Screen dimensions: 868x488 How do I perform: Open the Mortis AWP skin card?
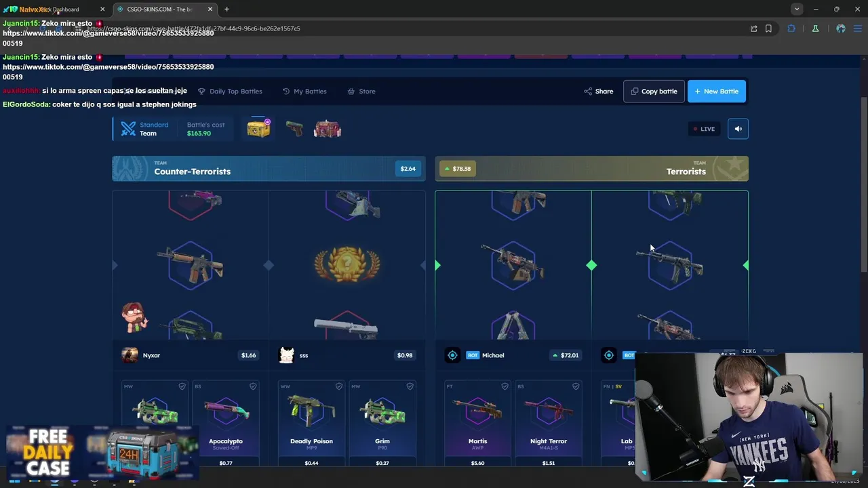(x=477, y=424)
